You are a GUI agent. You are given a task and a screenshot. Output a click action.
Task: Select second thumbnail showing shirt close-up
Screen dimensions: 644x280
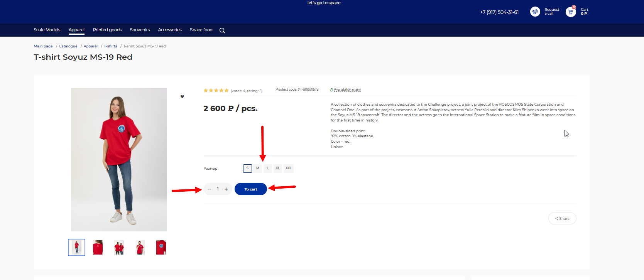pos(98,247)
